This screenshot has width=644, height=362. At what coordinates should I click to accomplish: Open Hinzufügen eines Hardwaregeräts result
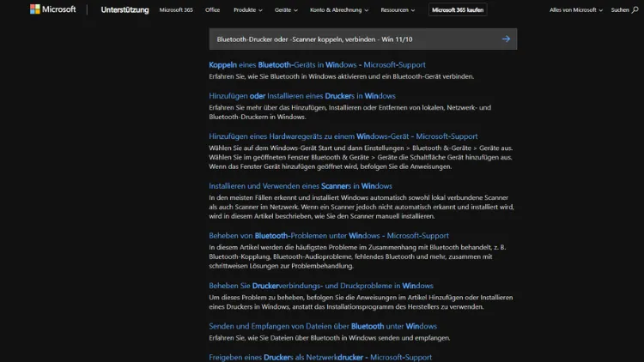343,136
